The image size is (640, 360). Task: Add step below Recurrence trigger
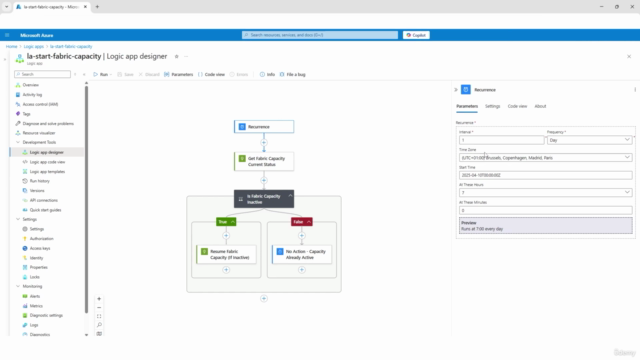coord(264,142)
